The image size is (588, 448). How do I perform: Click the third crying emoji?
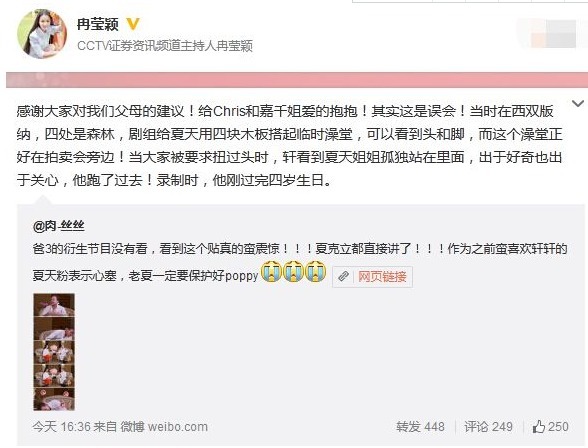pyautogui.click(x=315, y=271)
